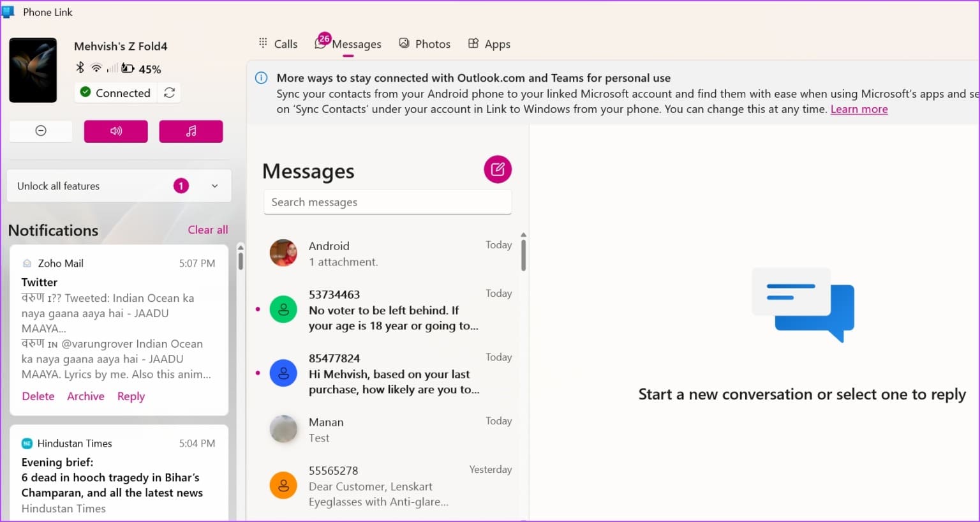980x522 pixels.
Task: Click the Phone Link app icon
Action: (x=8, y=11)
